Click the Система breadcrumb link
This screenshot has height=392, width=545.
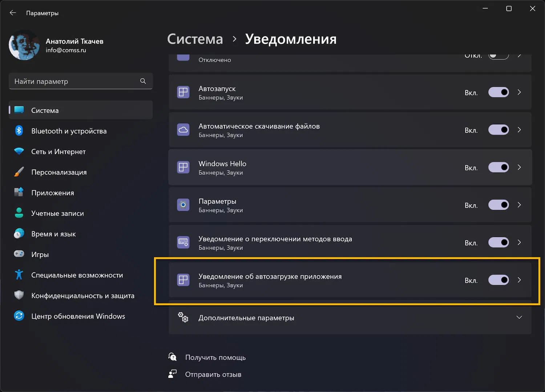(x=195, y=39)
